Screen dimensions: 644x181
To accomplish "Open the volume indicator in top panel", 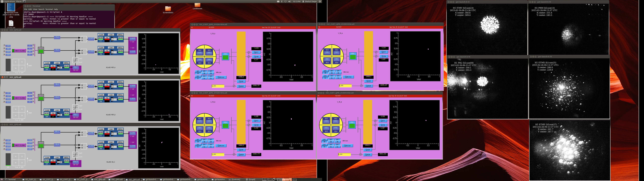I will (290, 2).
